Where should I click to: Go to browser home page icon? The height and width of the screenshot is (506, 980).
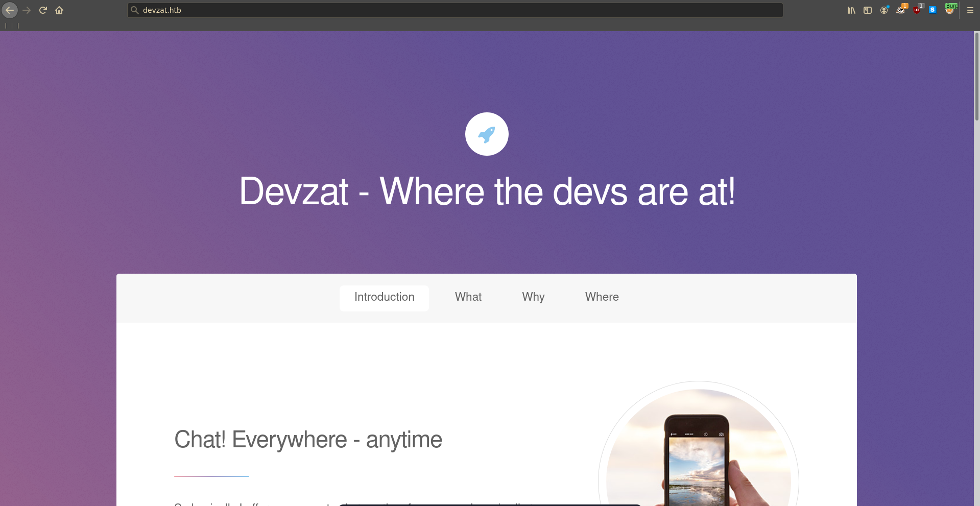[x=59, y=10]
